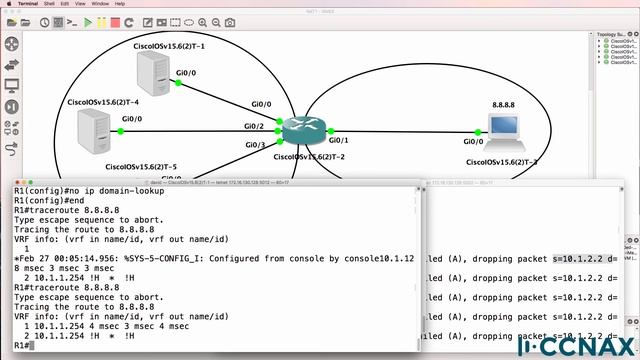Click the second terminal window's scrollbar
Image resolution: width=640 pixels, height=360 pixels.
coord(621,268)
